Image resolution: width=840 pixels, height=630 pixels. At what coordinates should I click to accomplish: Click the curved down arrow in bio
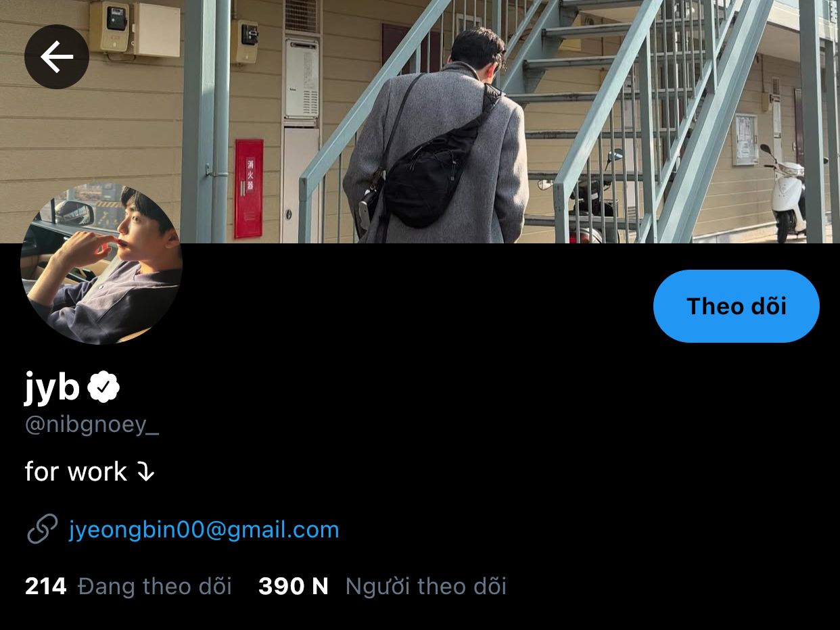click(145, 472)
